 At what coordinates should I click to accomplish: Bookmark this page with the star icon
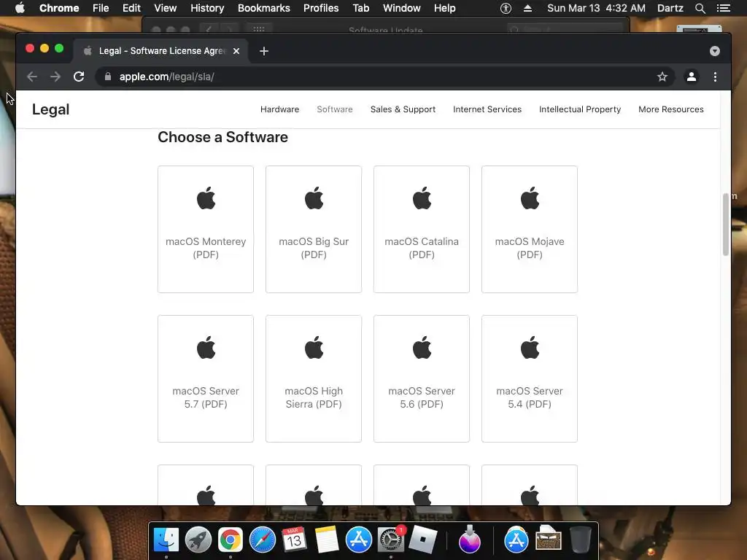pos(662,77)
